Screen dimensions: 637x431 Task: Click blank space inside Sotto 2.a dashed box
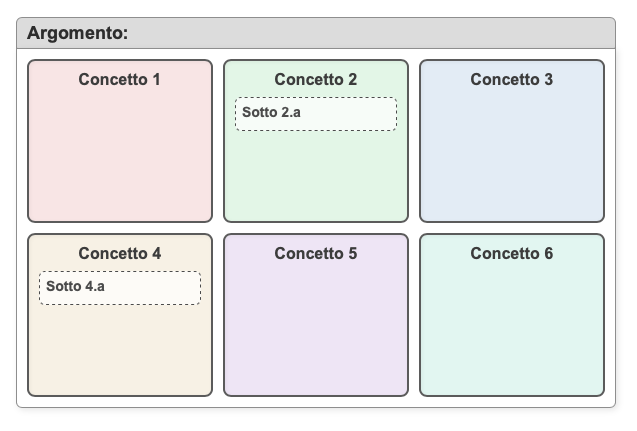(x=350, y=113)
